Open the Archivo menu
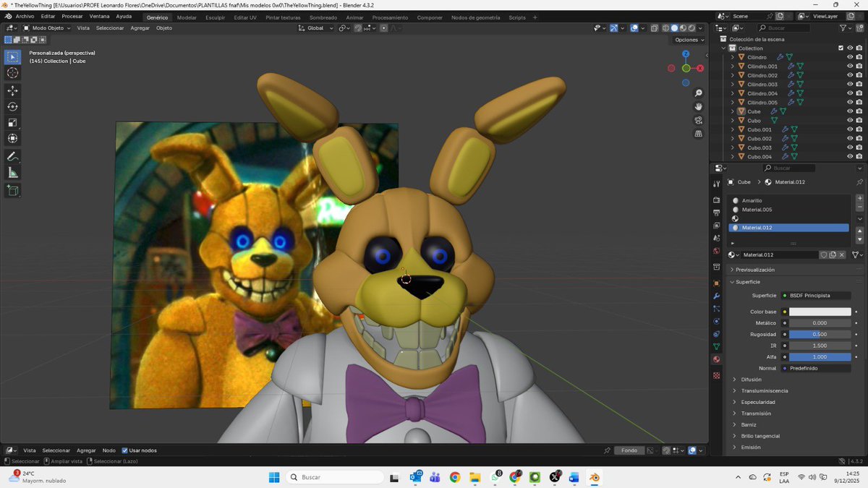This screenshot has width=868, height=488. (25, 16)
